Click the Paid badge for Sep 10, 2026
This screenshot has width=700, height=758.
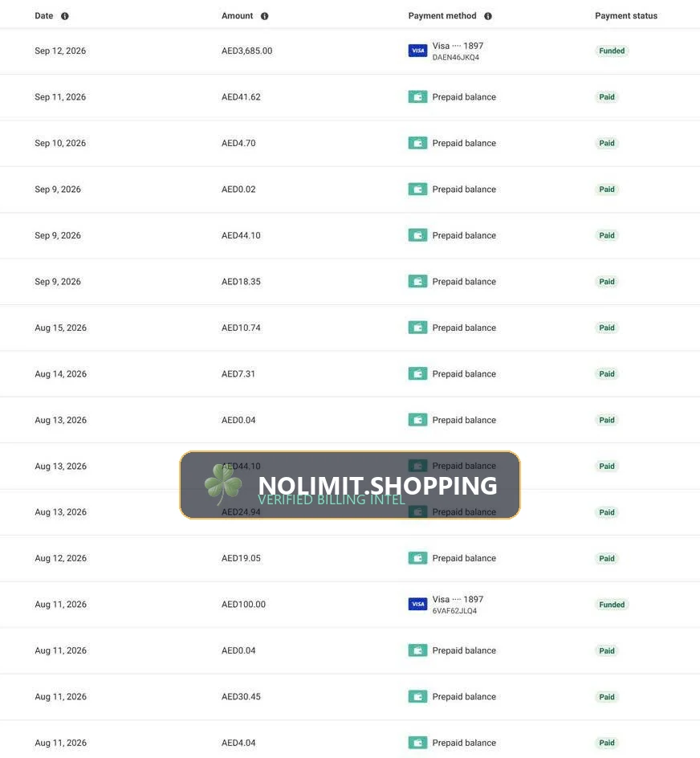607,143
